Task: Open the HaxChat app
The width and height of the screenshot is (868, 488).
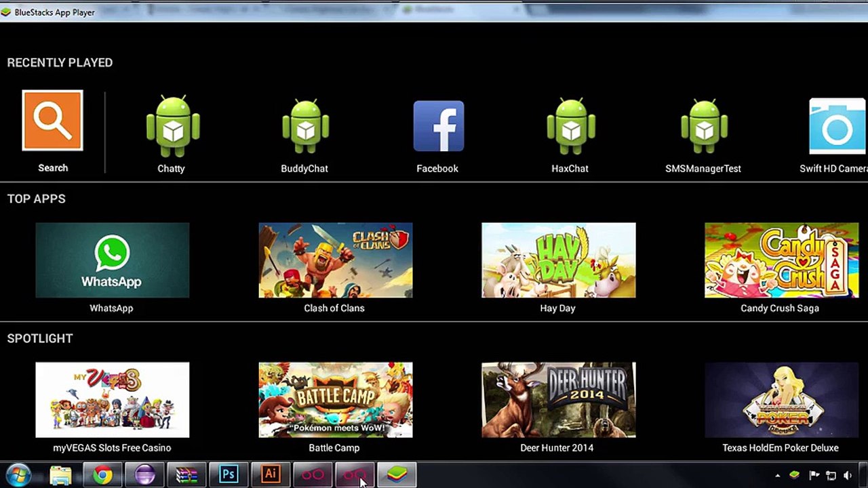Action: [x=571, y=127]
